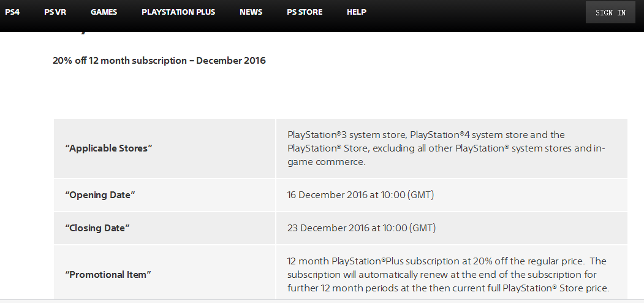Go to PLAYSTATION PLUS in the navigation bar
This screenshot has width=644, height=303.
click(178, 12)
